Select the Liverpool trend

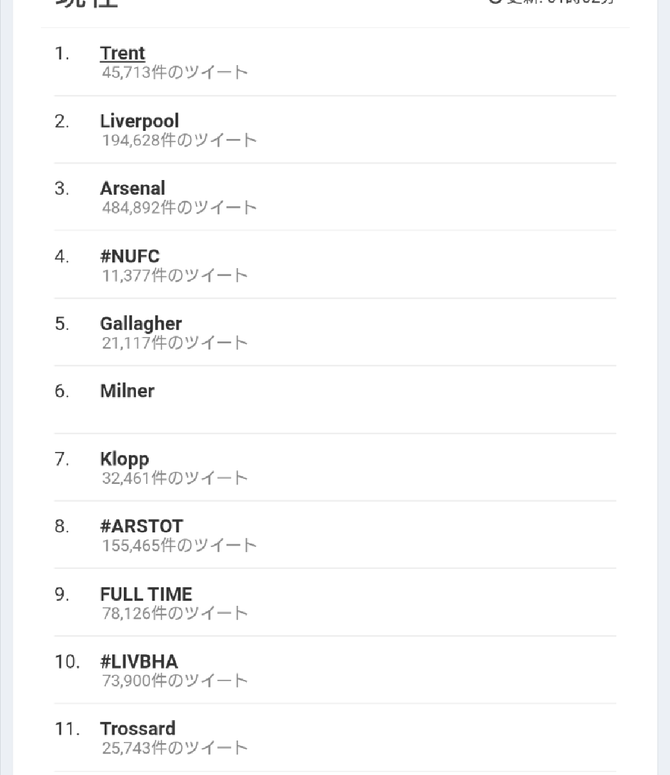139,121
